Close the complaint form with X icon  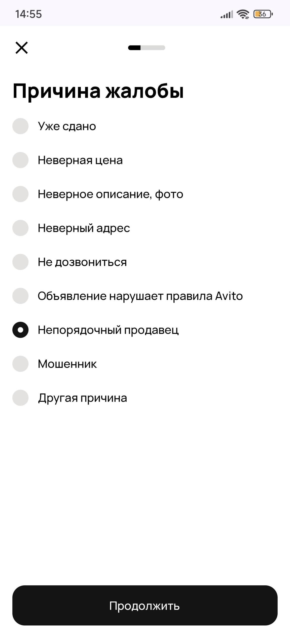pos(22,48)
